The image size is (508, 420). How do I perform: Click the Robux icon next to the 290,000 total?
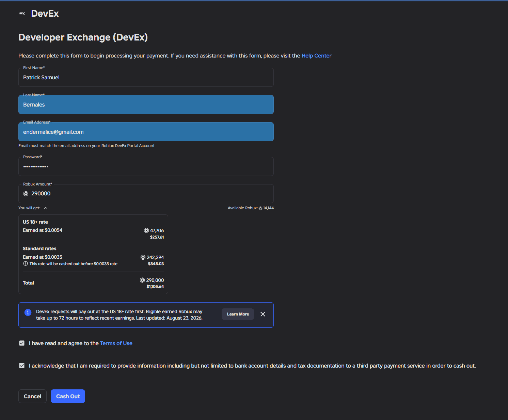pos(142,280)
